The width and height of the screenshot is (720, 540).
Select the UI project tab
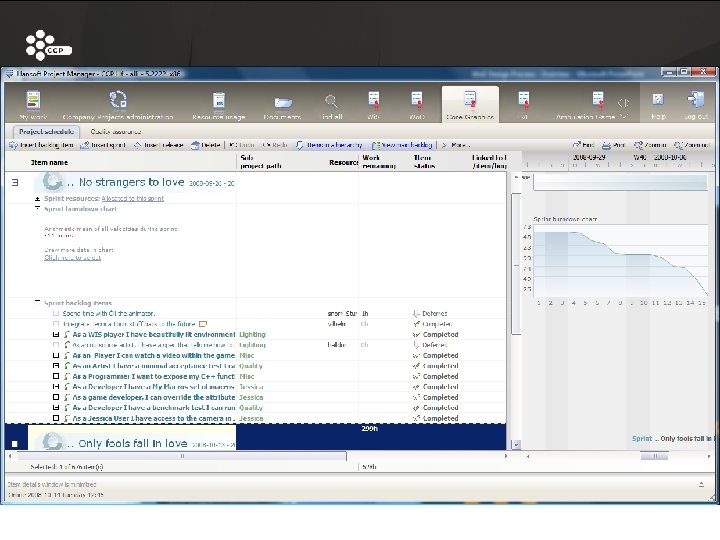[x=523, y=104]
